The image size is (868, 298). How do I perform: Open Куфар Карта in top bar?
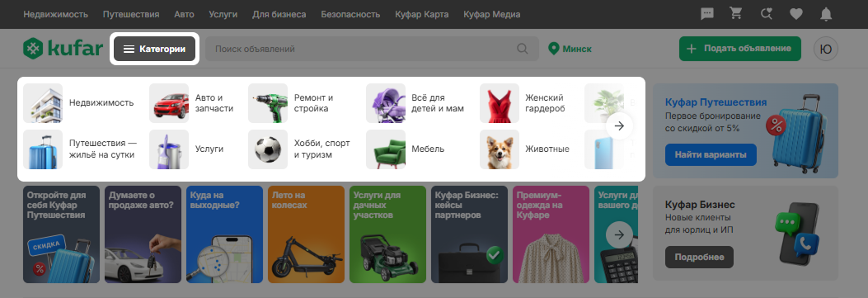pos(422,14)
